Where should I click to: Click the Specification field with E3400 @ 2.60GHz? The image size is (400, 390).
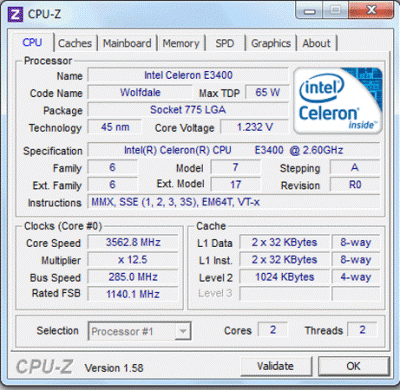233,150
